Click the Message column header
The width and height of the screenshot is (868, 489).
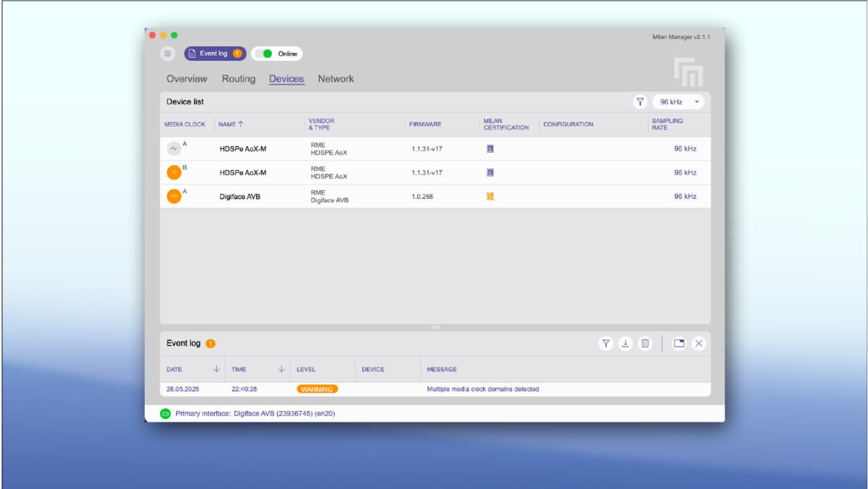pos(442,370)
